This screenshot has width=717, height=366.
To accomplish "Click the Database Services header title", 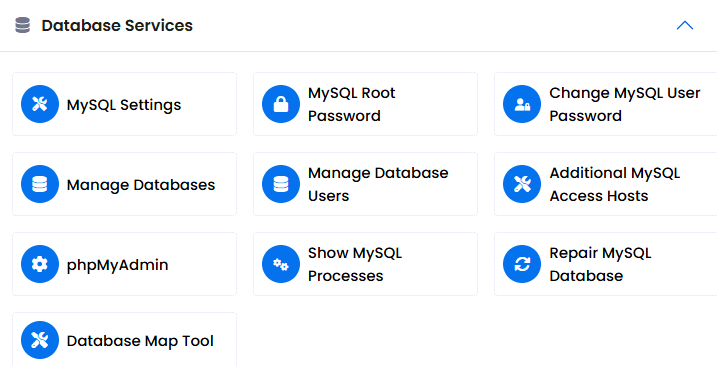I will click(x=117, y=25).
